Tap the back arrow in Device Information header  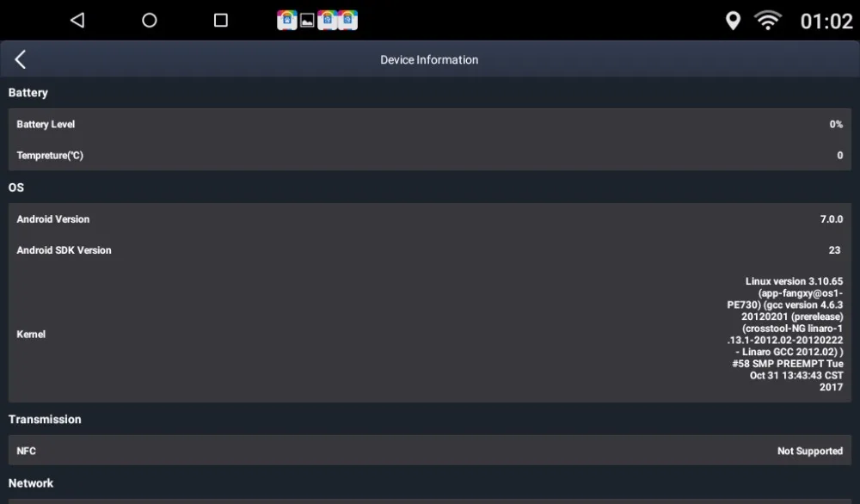(x=21, y=59)
